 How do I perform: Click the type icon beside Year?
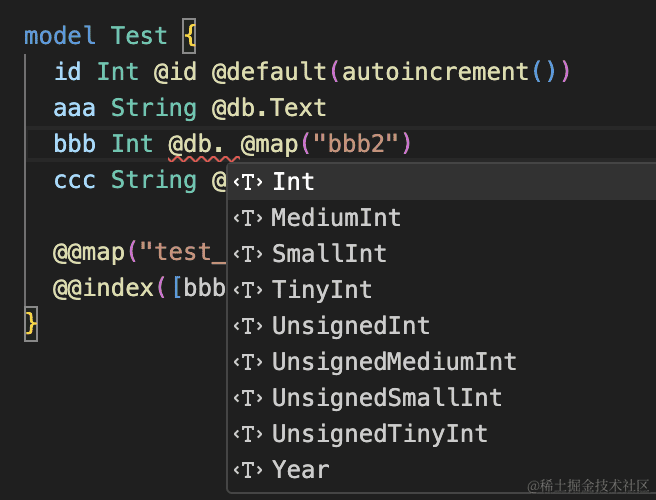248,470
